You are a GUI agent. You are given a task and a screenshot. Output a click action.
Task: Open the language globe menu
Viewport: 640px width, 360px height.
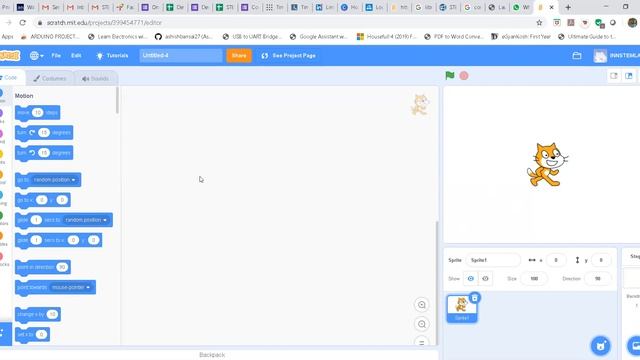(x=36, y=56)
